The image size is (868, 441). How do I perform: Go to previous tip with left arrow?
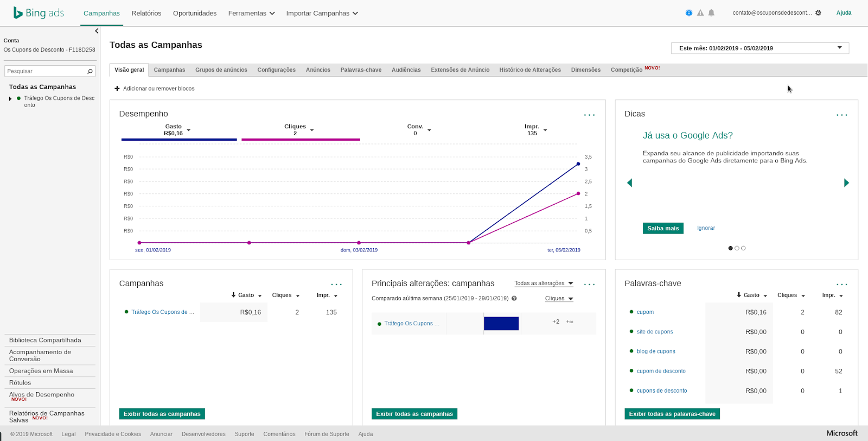(630, 183)
